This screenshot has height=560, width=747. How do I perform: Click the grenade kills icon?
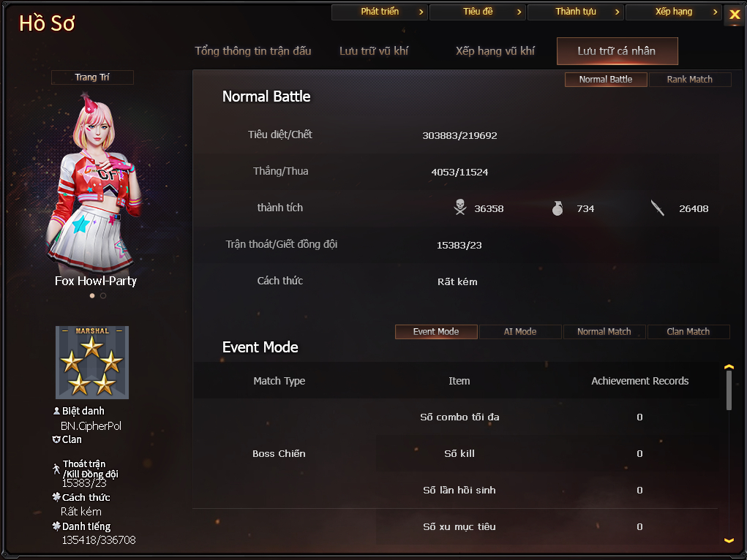click(x=558, y=208)
